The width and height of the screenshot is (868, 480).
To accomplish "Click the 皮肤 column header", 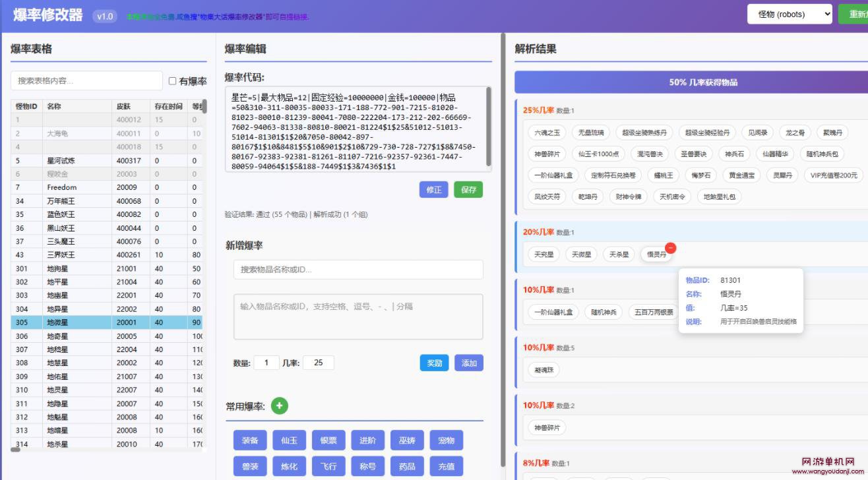I will coord(123,106).
